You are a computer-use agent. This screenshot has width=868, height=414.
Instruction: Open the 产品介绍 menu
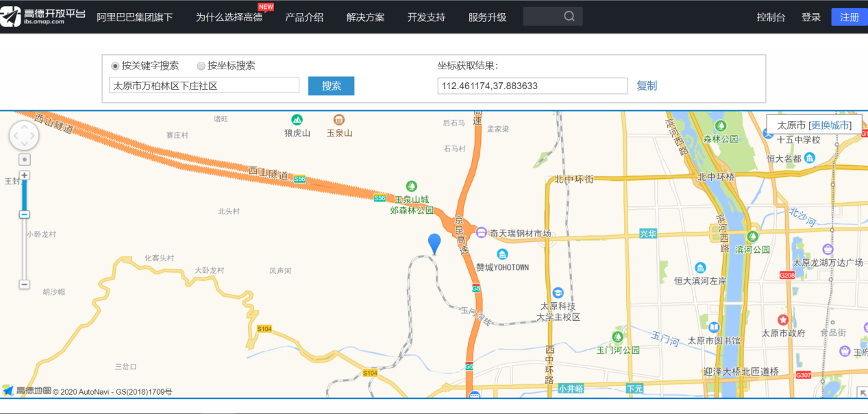click(x=304, y=17)
